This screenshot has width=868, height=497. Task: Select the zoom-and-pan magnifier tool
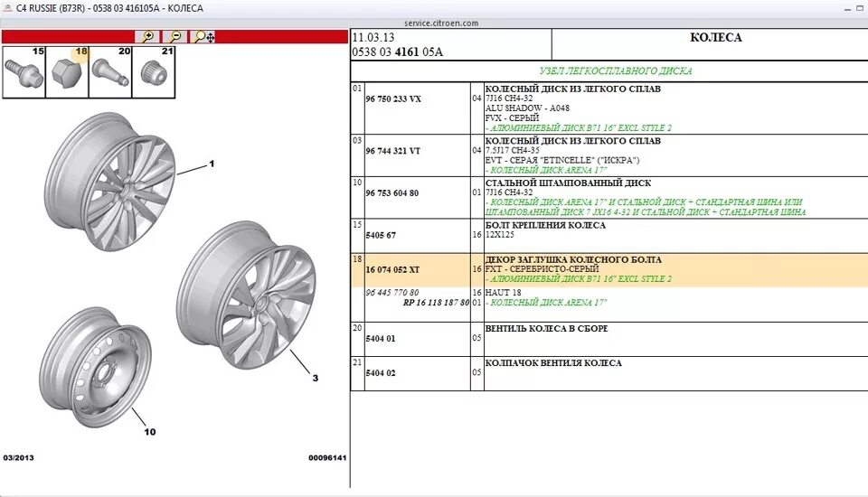[203, 37]
